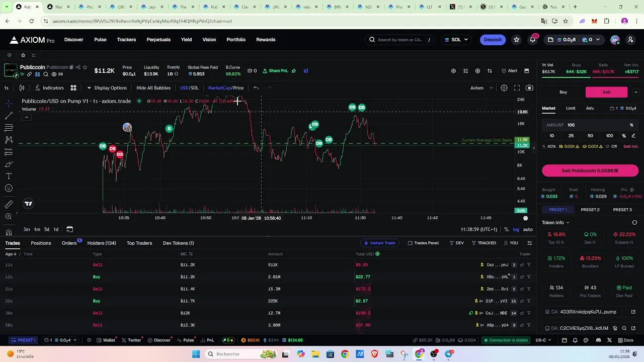Collapse the chart legend arrow
This screenshot has width=644, height=362.
[x=27, y=117]
